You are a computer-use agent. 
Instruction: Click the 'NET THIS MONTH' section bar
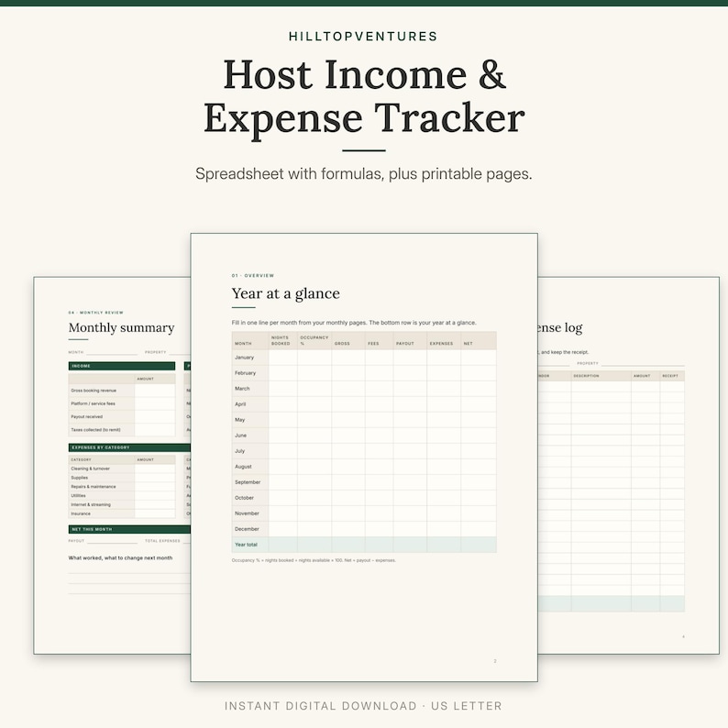(x=129, y=529)
